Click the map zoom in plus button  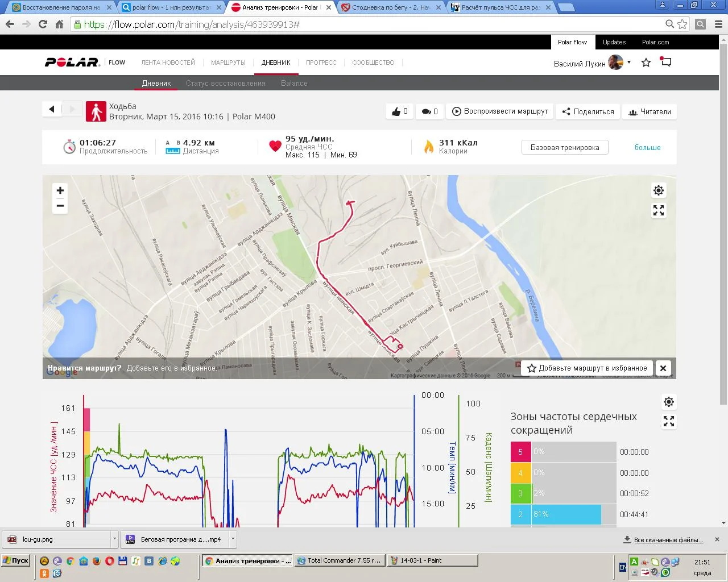pyautogui.click(x=60, y=190)
